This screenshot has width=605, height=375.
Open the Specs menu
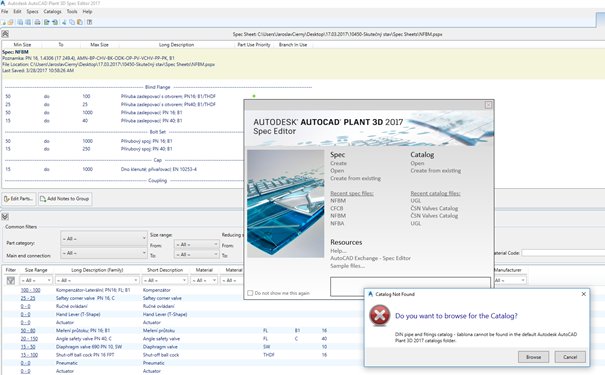(32, 12)
